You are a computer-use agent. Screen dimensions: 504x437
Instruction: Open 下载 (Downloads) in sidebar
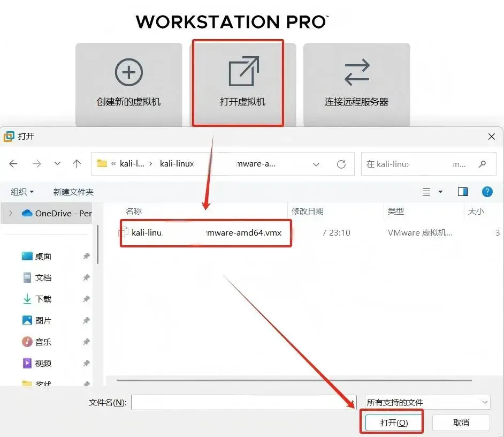(x=43, y=299)
